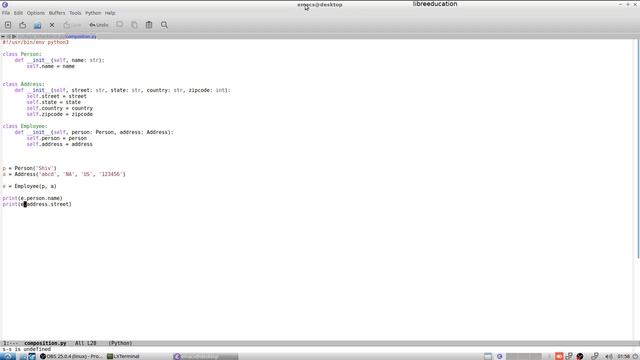Click the 'print(e.person.name)' line
Image resolution: width=640 pixels, height=360 pixels.
(x=33, y=198)
